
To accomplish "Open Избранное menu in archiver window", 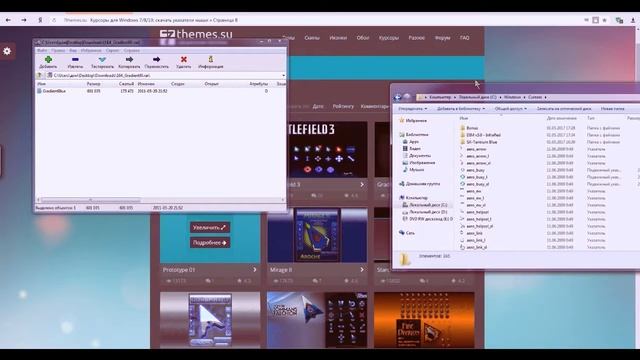I will 91,51.
